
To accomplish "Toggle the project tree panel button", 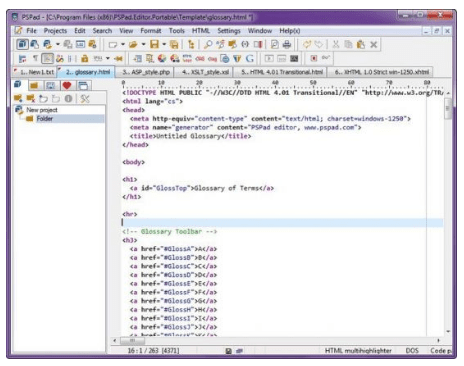I will (x=22, y=44).
